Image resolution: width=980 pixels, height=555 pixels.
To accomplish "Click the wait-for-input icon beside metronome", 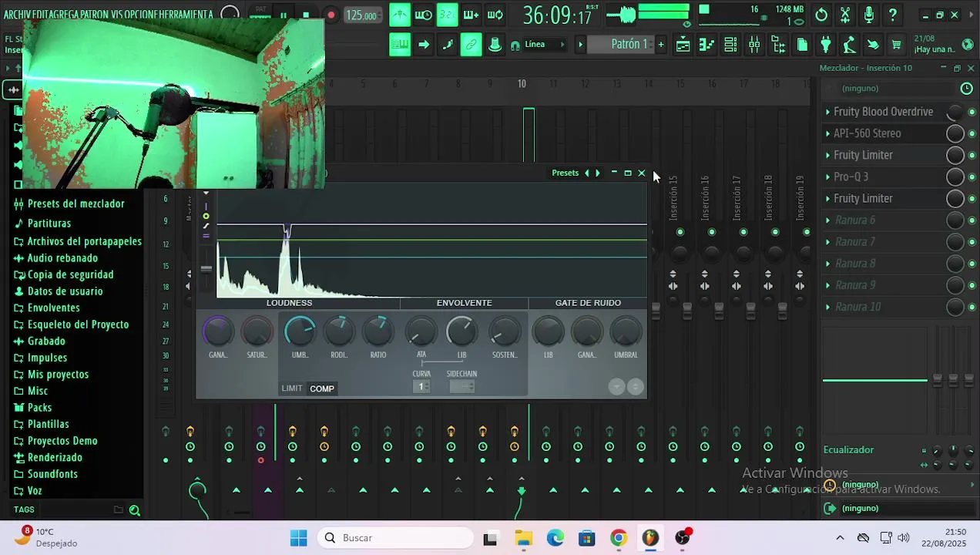I will coord(423,15).
